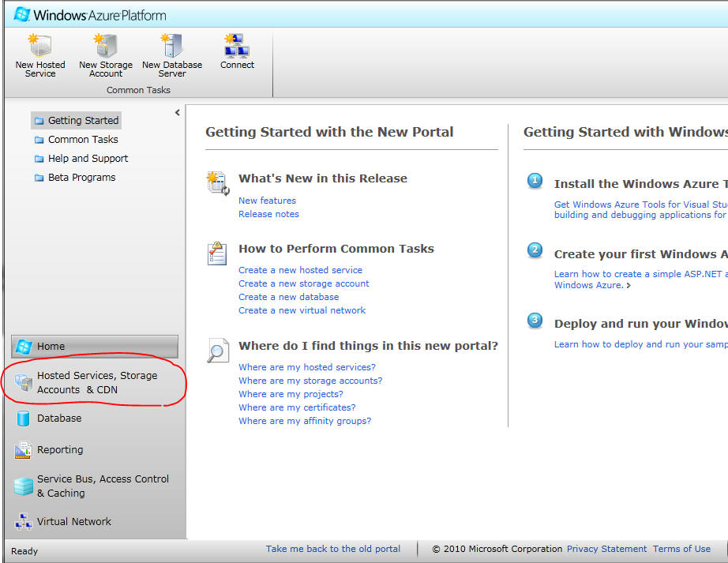Select Beta Programs in the tree

(x=75, y=178)
